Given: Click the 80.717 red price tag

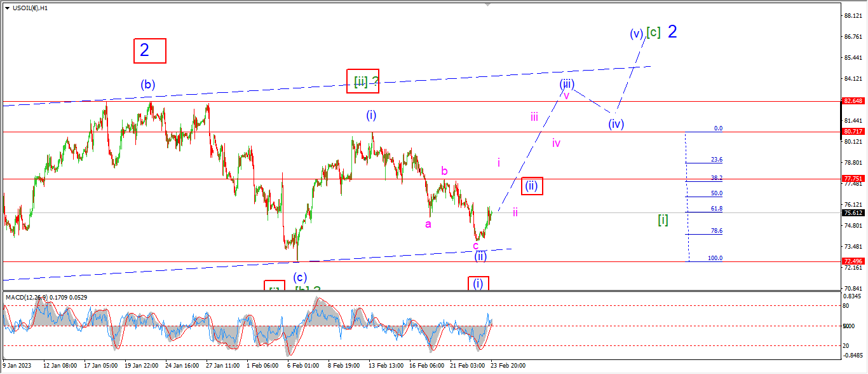Looking at the screenshot, I should (x=852, y=132).
